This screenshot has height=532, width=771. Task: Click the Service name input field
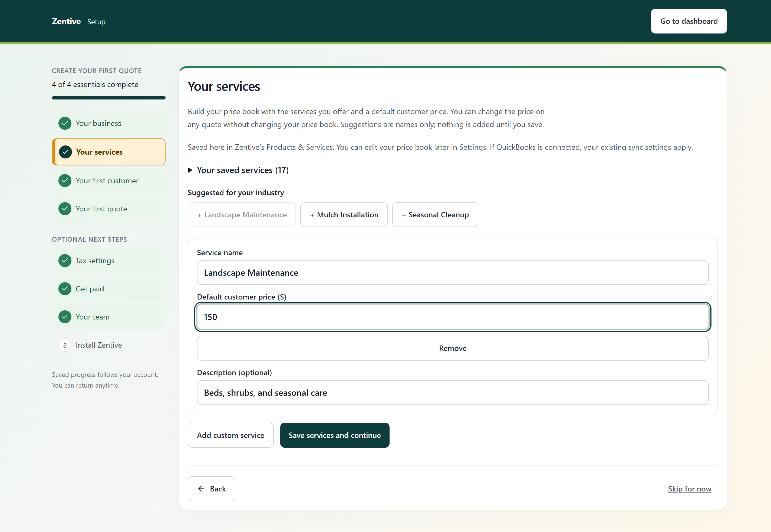click(453, 273)
